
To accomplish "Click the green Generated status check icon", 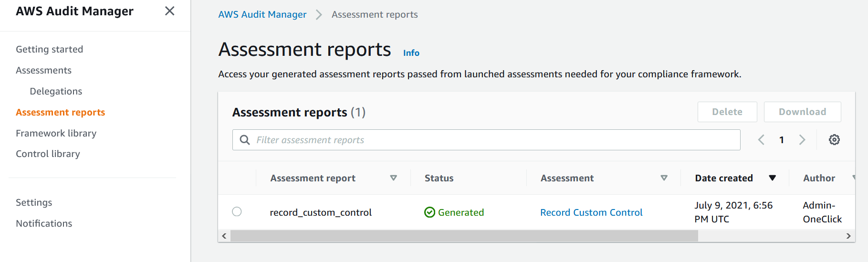I will [429, 212].
